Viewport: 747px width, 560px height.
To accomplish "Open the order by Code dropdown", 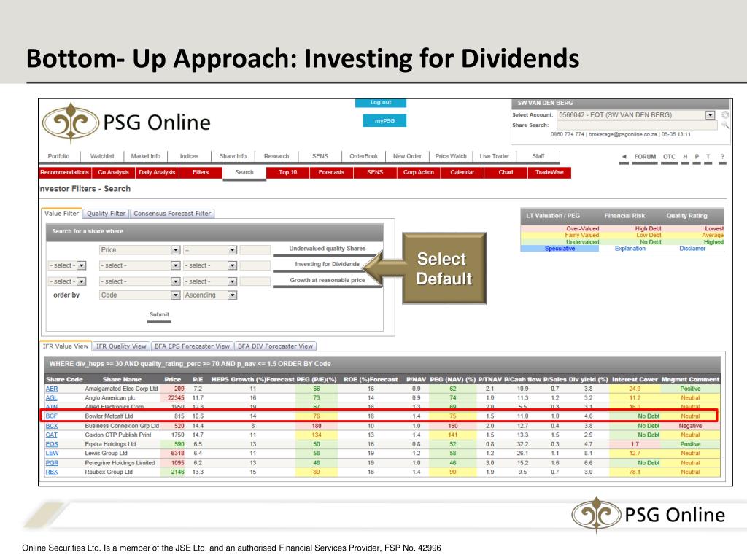I will coord(175,295).
